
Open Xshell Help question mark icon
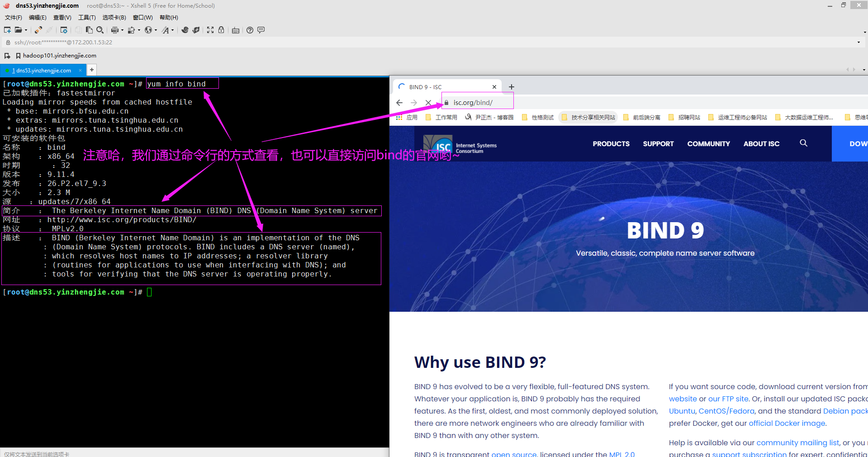(x=250, y=30)
